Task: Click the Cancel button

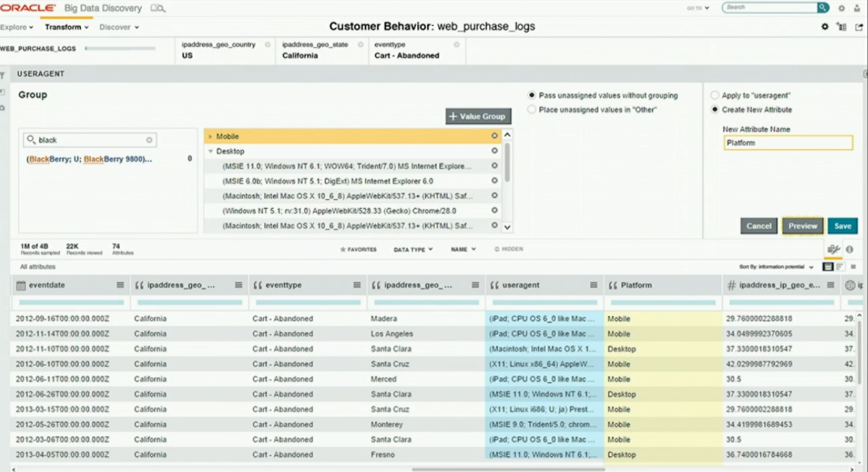Action: [x=758, y=226]
